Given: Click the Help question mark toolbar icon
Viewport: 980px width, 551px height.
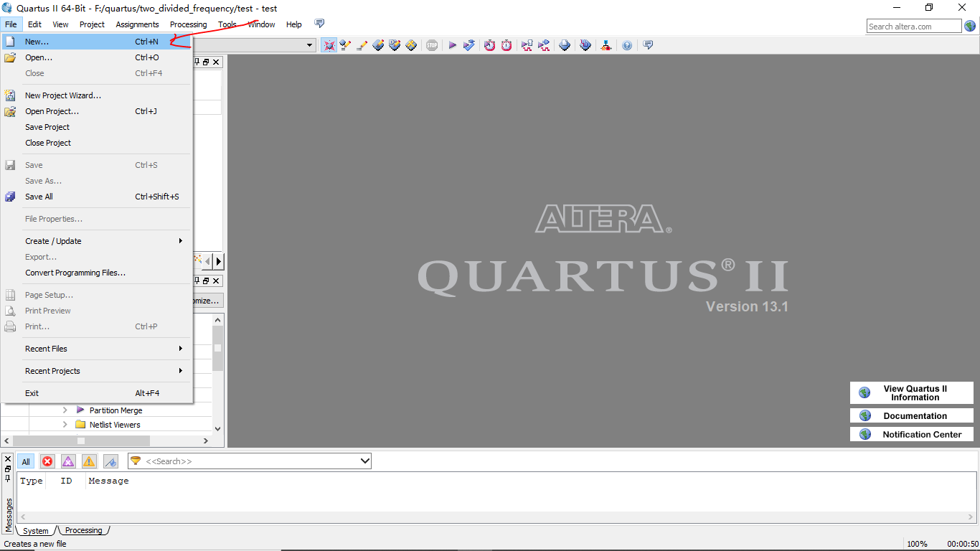Looking at the screenshot, I should click(627, 45).
